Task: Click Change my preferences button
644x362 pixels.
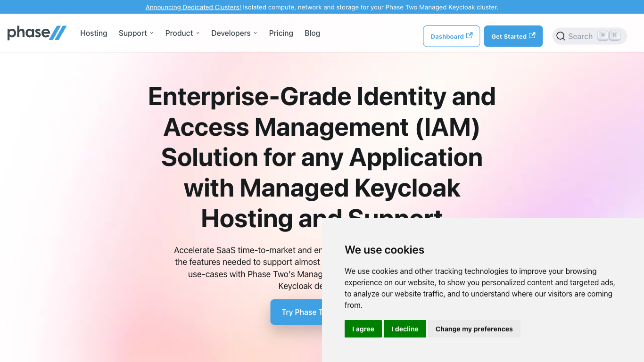Action: [x=474, y=329]
